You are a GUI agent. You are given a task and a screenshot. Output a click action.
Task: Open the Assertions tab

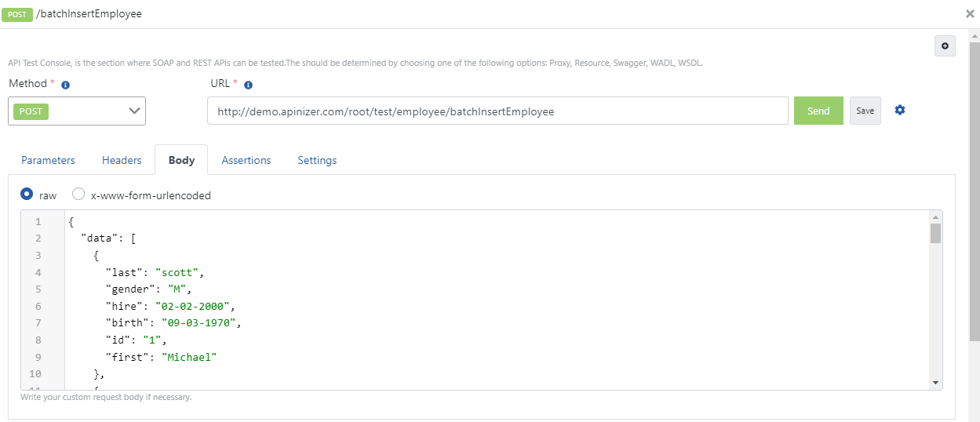[x=246, y=160]
